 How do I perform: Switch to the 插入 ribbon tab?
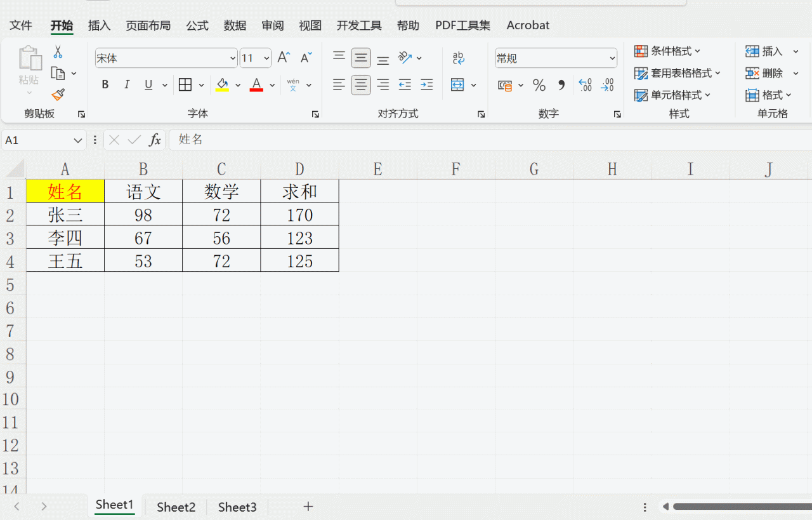pos(99,25)
